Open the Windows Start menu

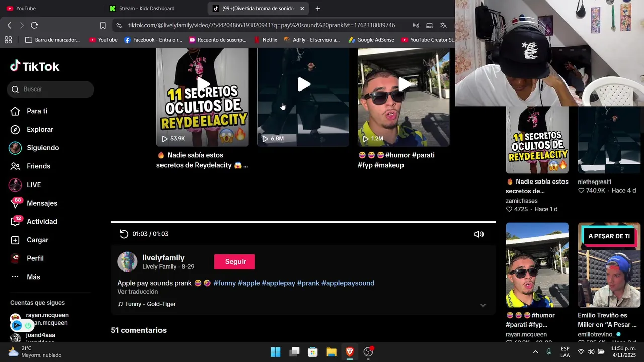pos(276,352)
